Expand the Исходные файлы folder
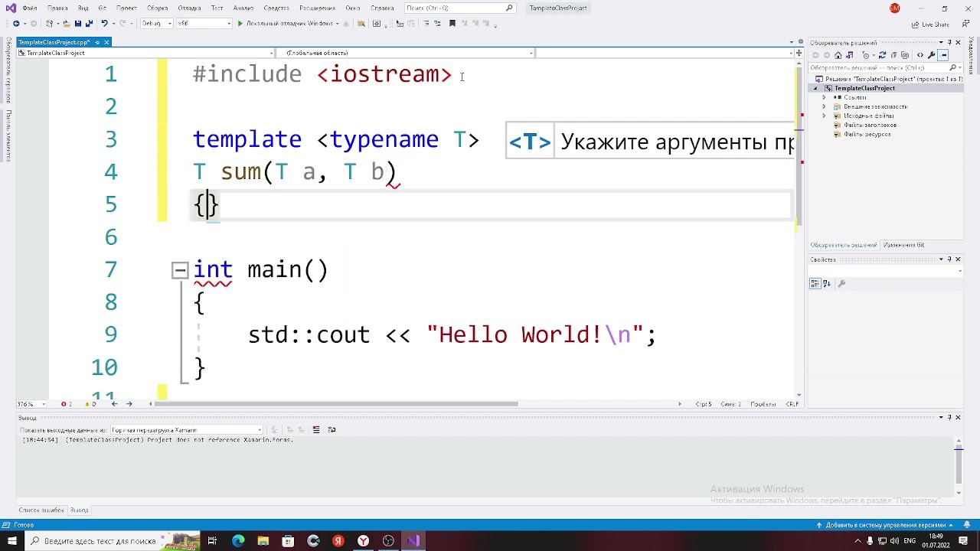Image resolution: width=980 pixels, height=551 pixels. [x=825, y=116]
